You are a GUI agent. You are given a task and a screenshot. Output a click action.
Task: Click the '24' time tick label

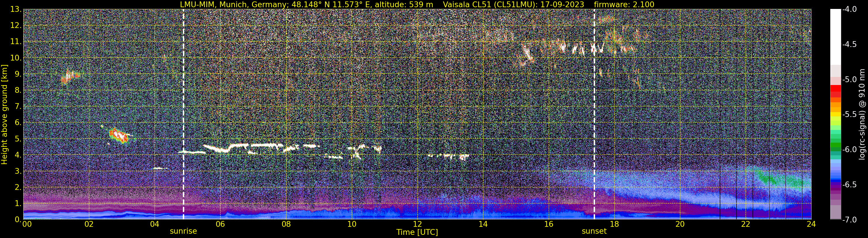811,224
